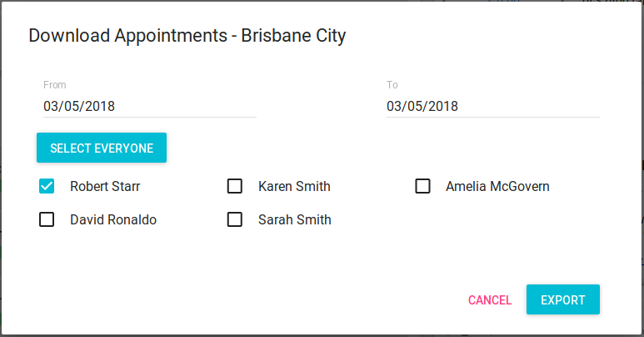The width and height of the screenshot is (644, 337).
Task: Tick the Karen Smith checkbox
Action: [x=235, y=186]
